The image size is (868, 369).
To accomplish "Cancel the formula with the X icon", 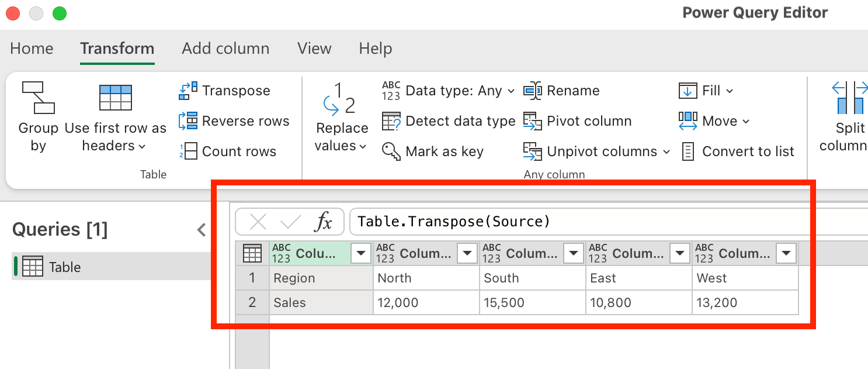I will point(258,222).
